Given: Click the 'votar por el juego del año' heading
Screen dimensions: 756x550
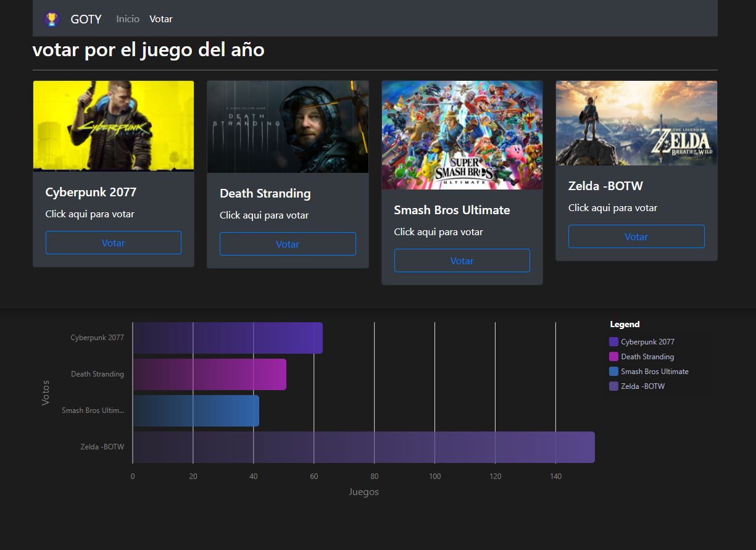Looking at the screenshot, I should pyautogui.click(x=149, y=49).
